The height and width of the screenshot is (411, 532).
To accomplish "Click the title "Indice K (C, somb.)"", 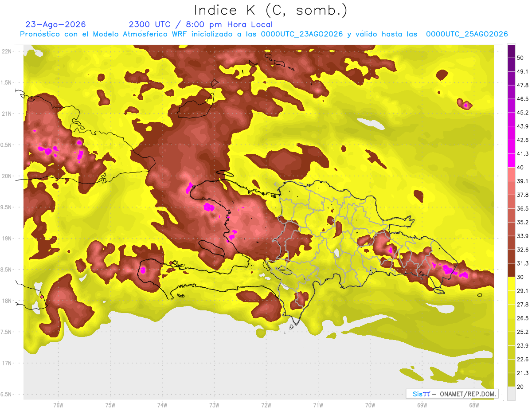I will 270,10.
